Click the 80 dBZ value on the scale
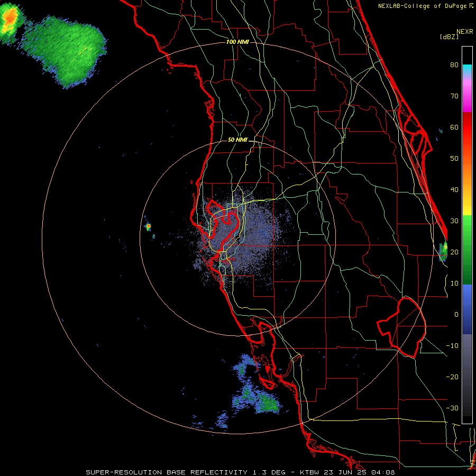Viewport: 476px width, 476px height. click(x=454, y=65)
